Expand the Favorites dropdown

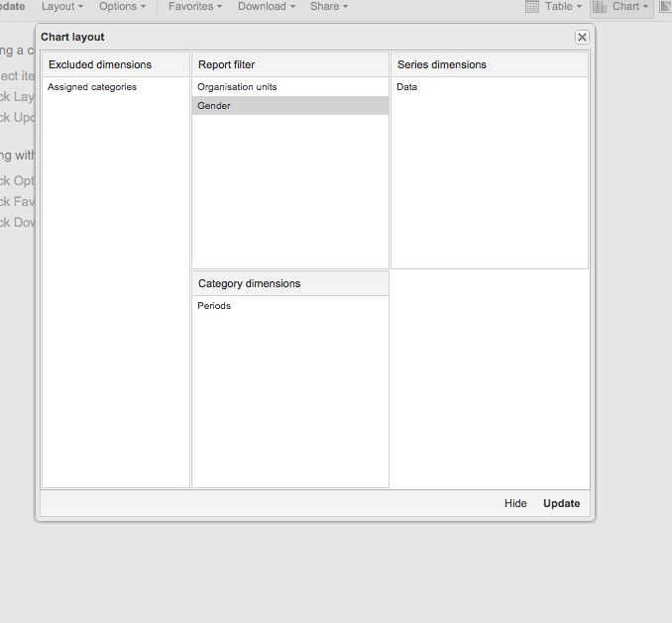[194, 7]
